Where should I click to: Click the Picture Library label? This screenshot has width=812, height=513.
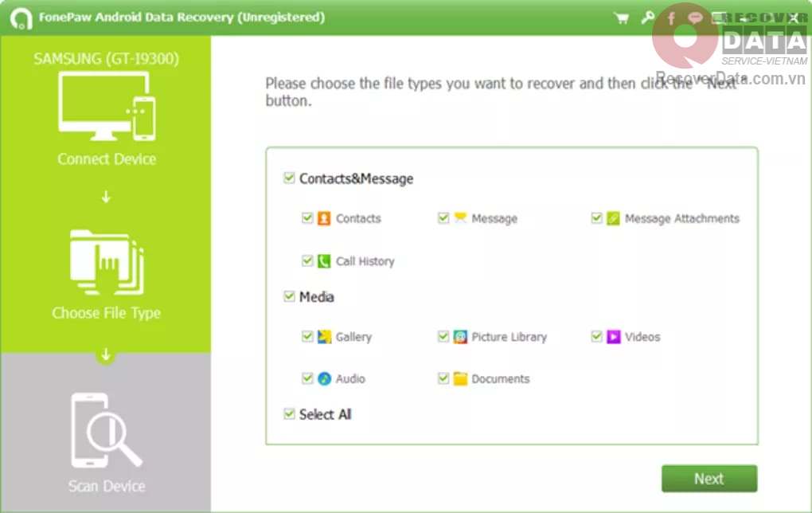509,337
